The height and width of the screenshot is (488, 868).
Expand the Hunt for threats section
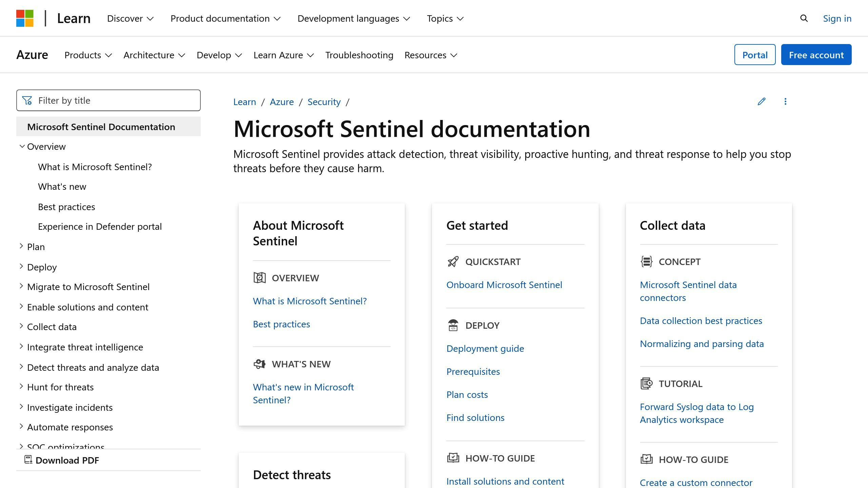coord(21,386)
